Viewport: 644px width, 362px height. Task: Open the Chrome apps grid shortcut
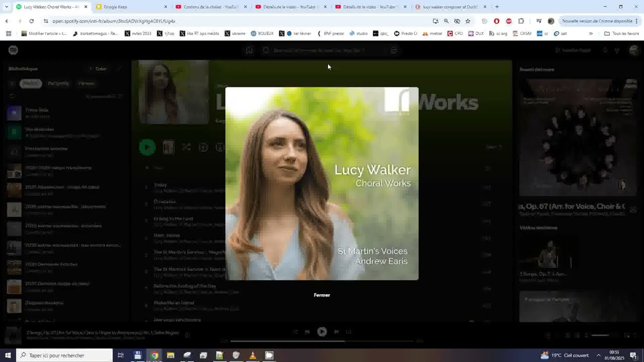point(9,34)
